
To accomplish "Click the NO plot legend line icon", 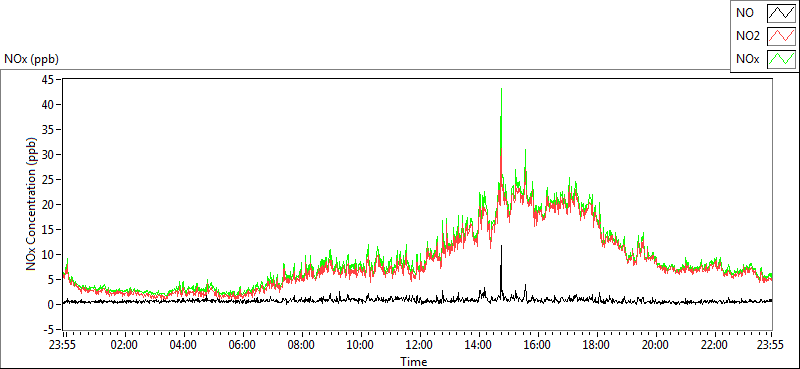I will click(782, 13).
